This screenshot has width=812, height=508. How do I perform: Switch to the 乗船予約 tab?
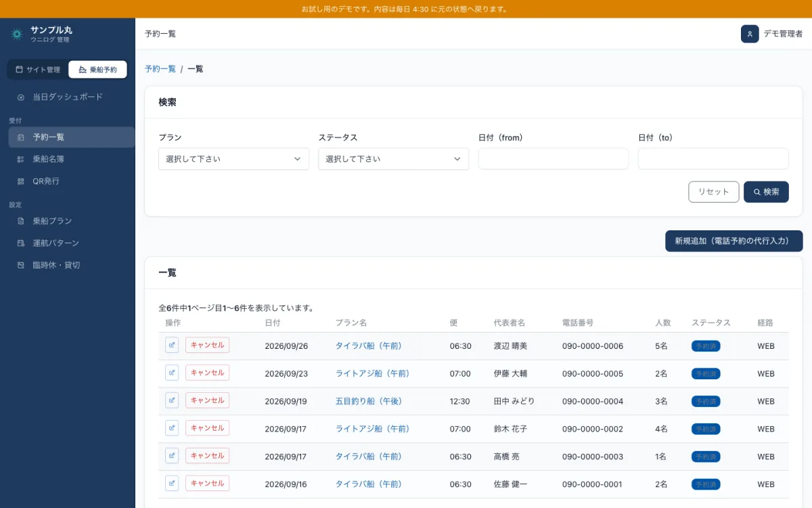click(97, 70)
